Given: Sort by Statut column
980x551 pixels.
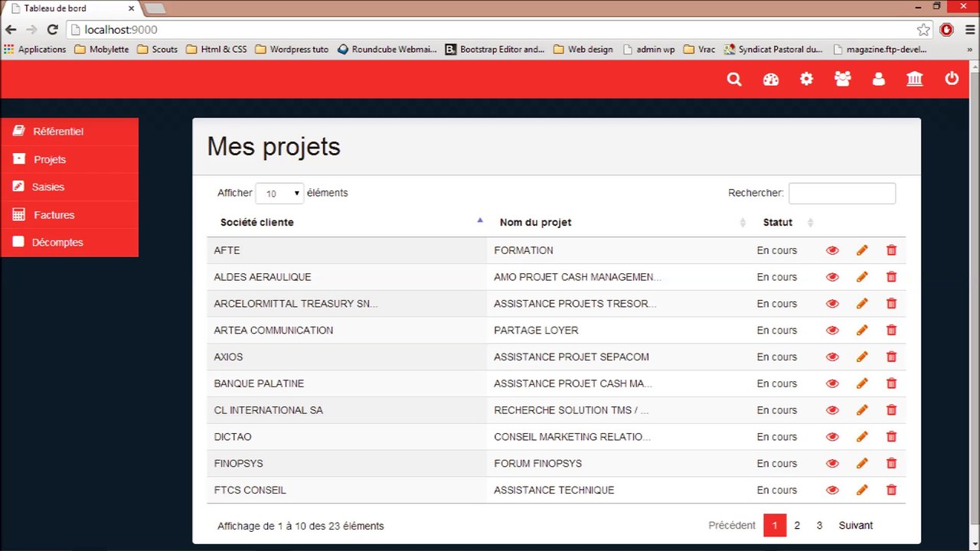Looking at the screenshot, I should coord(785,222).
